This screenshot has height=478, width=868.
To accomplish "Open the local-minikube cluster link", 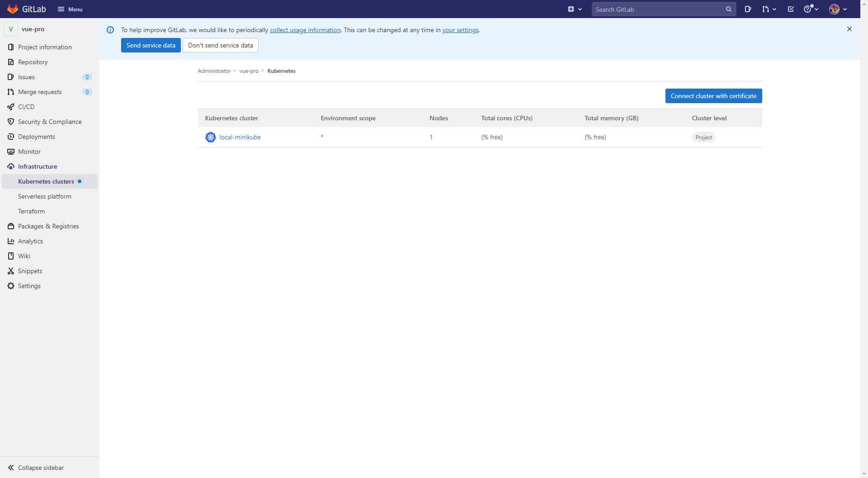I will pyautogui.click(x=240, y=137).
